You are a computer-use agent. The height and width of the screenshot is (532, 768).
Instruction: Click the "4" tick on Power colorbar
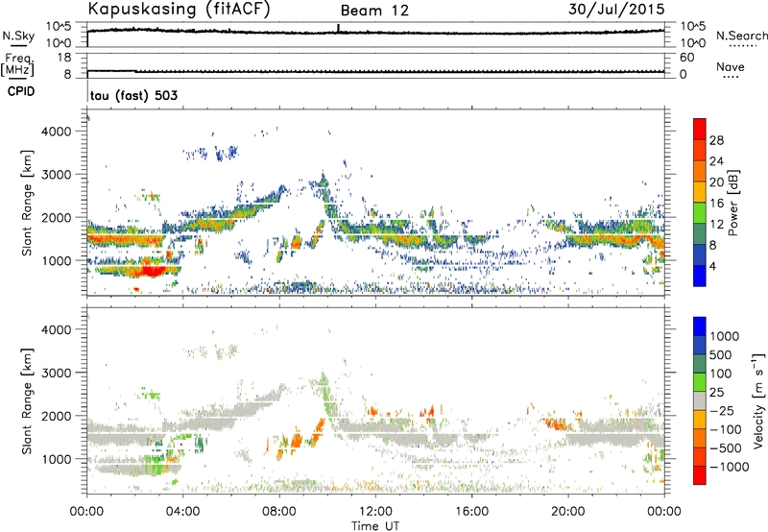[712, 266]
